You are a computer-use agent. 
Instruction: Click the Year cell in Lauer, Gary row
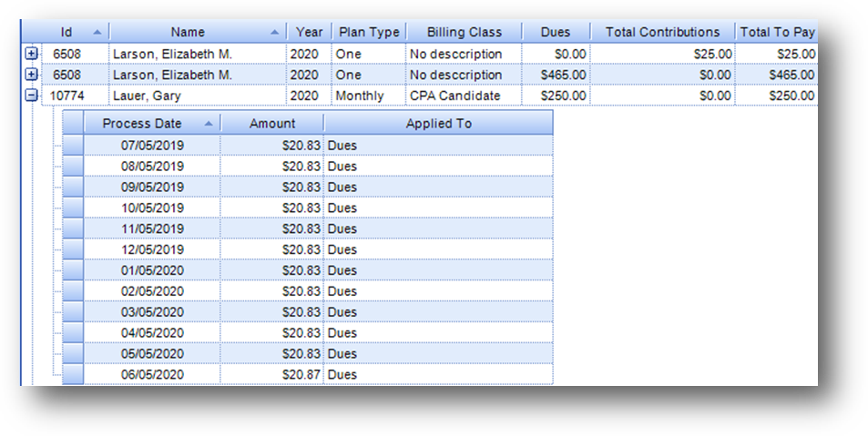(x=309, y=96)
